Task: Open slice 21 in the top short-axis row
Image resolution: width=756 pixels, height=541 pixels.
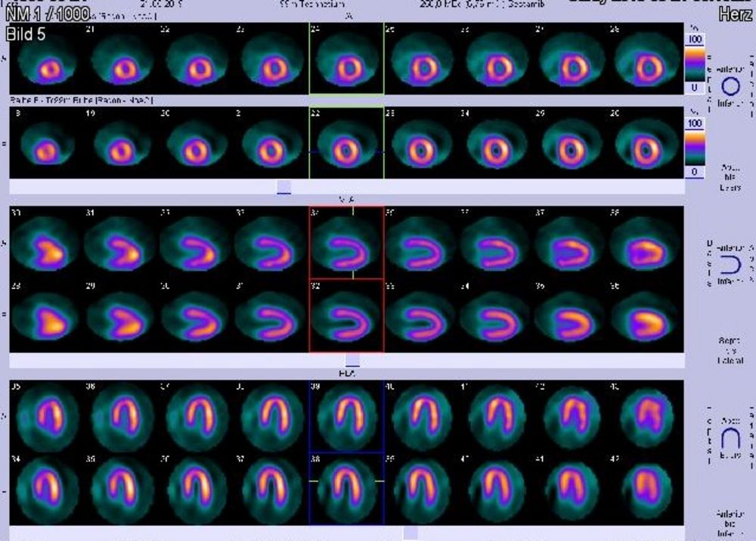Action: [122, 58]
